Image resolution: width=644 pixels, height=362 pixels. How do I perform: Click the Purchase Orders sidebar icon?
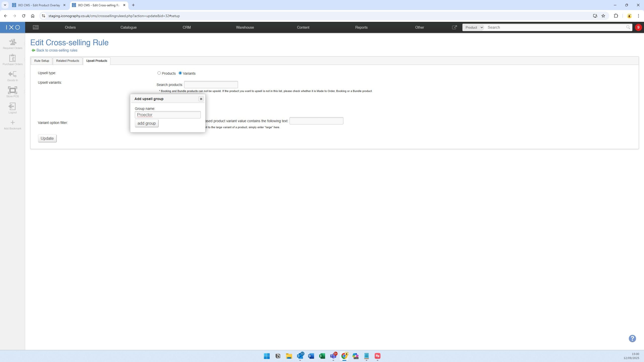(12, 58)
